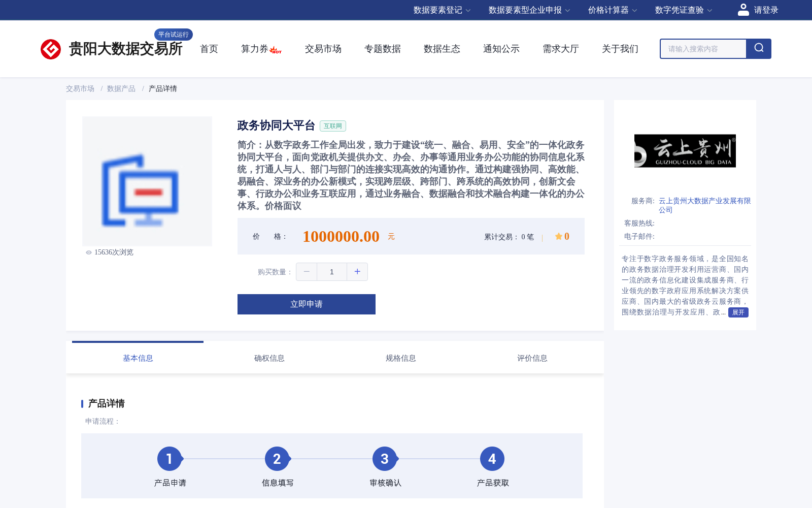812x508 pixels.
Task: Increase purchase quantity with plus button
Action: [x=357, y=272]
